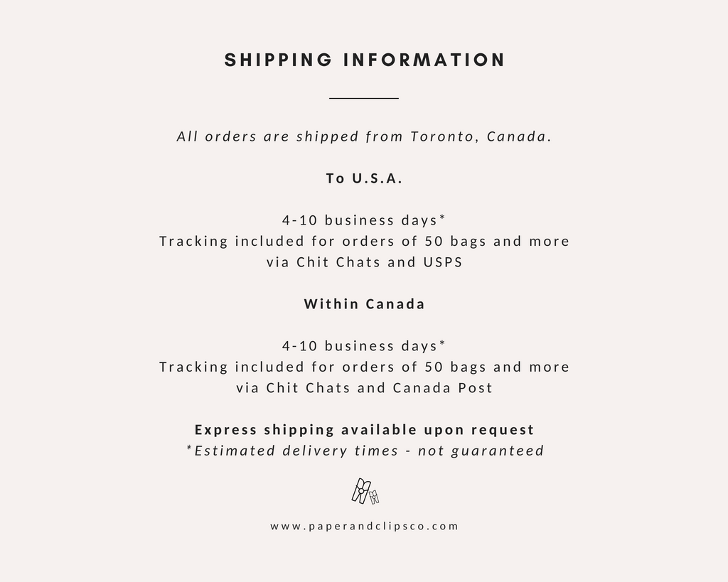
Task: Click the tracking line above the USPS line
Action: 364,242
